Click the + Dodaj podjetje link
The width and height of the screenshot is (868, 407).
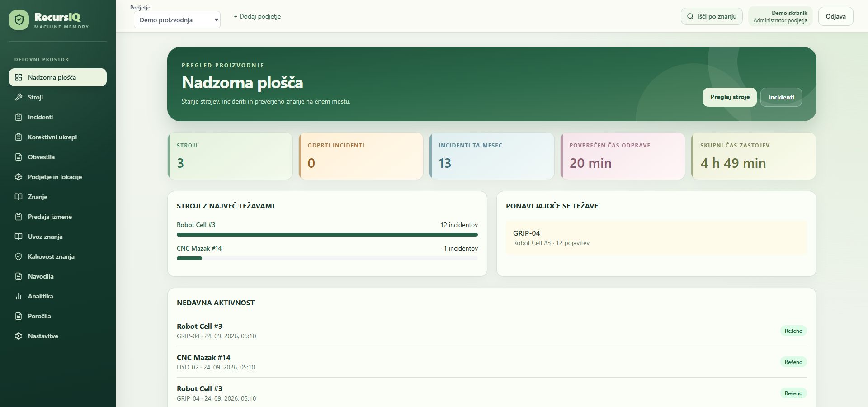257,16
